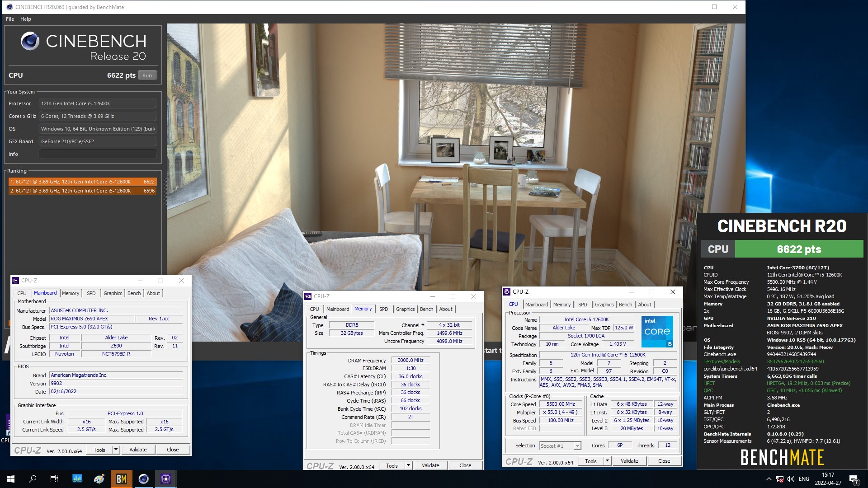Open the Help menu in Cinebench
Image resolution: width=868 pixels, height=488 pixels.
point(26,19)
